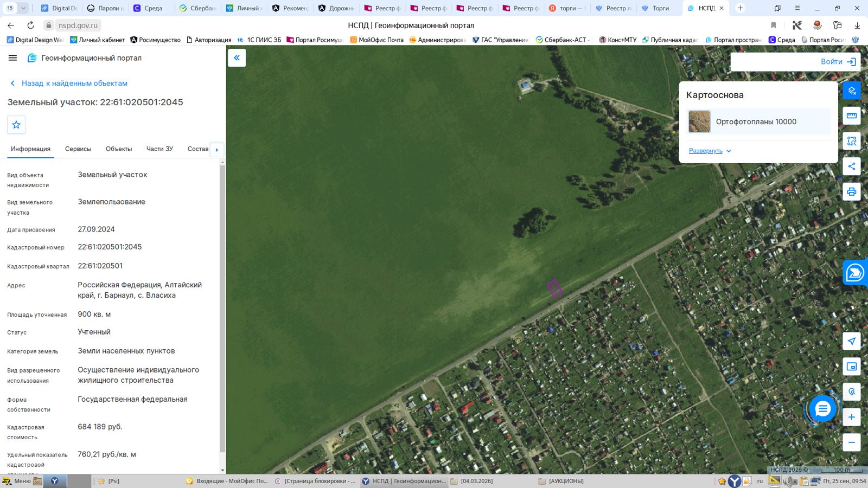Viewport: 868px width, 488px height.
Task: Select the Ортофотопланы 10000 thumbnail
Action: 699,121
